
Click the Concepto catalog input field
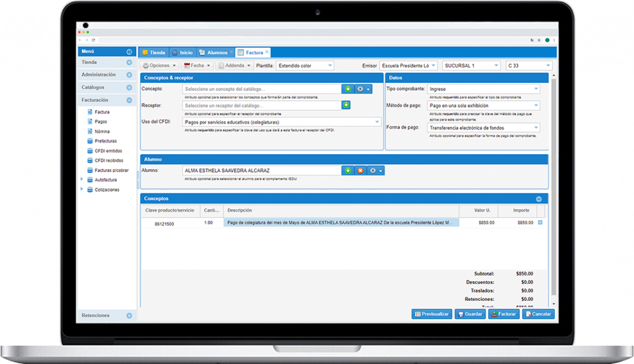261,89
